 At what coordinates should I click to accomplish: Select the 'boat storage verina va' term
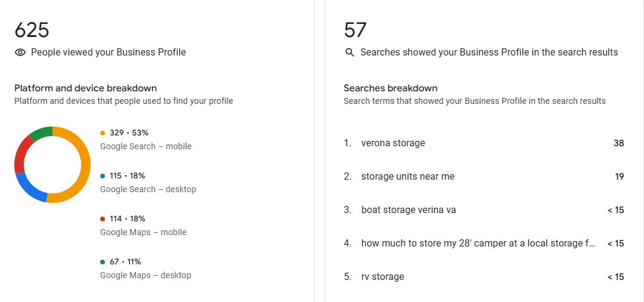[408, 210]
